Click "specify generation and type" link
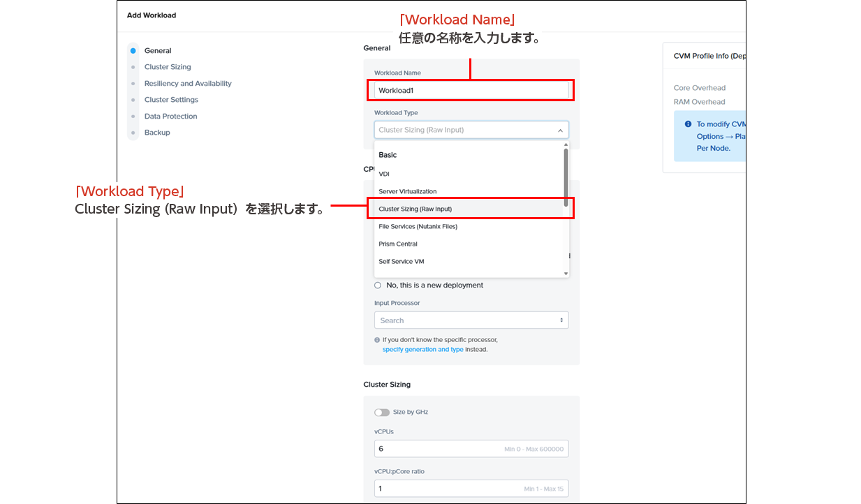This screenshot has width=861, height=504. (422, 350)
